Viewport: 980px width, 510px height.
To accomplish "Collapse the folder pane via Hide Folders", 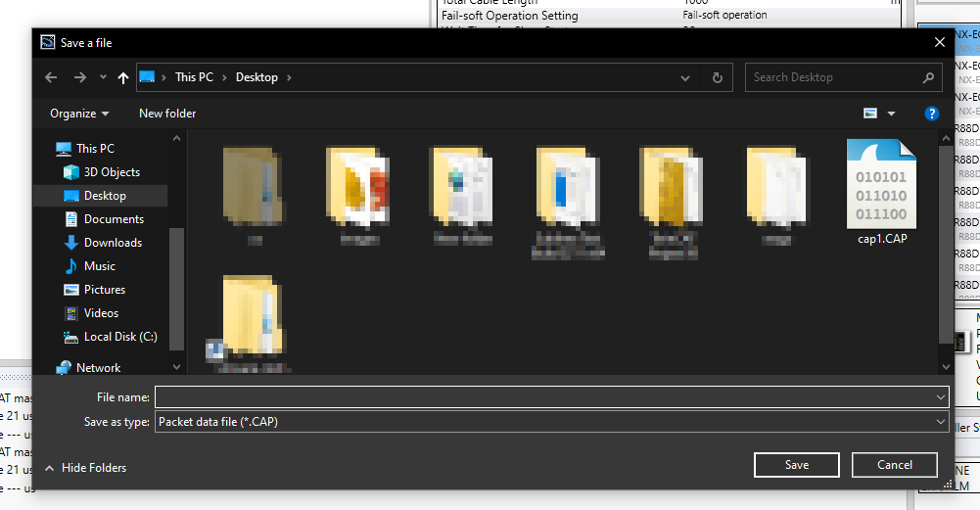I will [85, 468].
